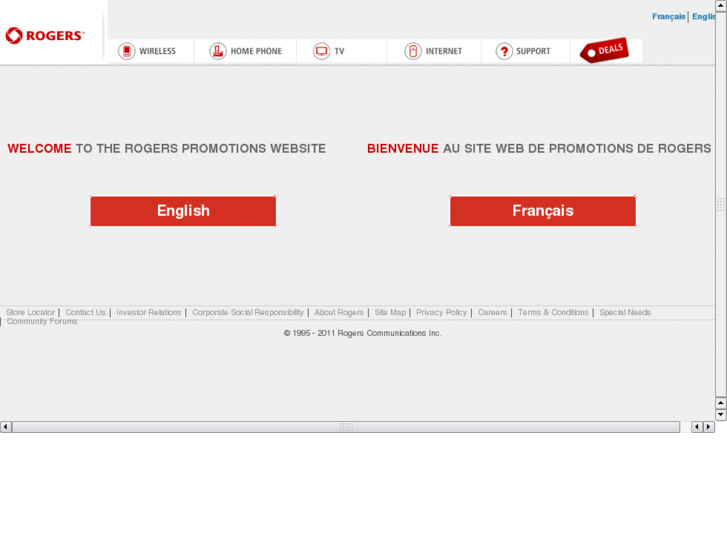Click the Internet mouse icon
The height and width of the screenshot is (545, 727).
[x=413, y=51]
